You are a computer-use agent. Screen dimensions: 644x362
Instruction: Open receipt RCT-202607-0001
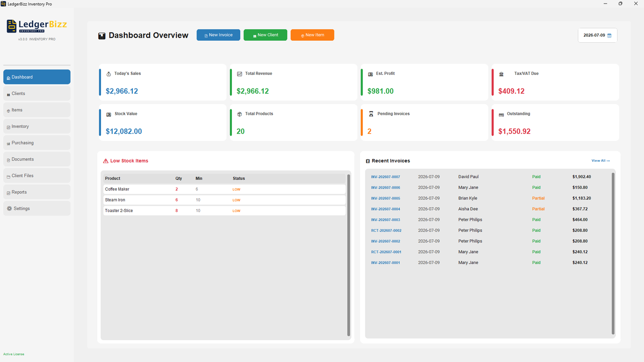pyautogui.click(x=386, y=252)
